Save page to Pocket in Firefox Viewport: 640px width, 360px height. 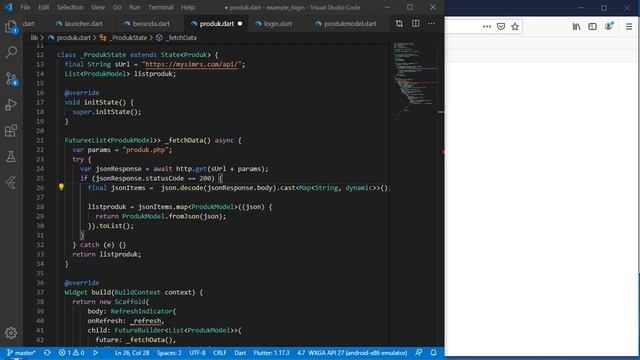tap(501, 27)
